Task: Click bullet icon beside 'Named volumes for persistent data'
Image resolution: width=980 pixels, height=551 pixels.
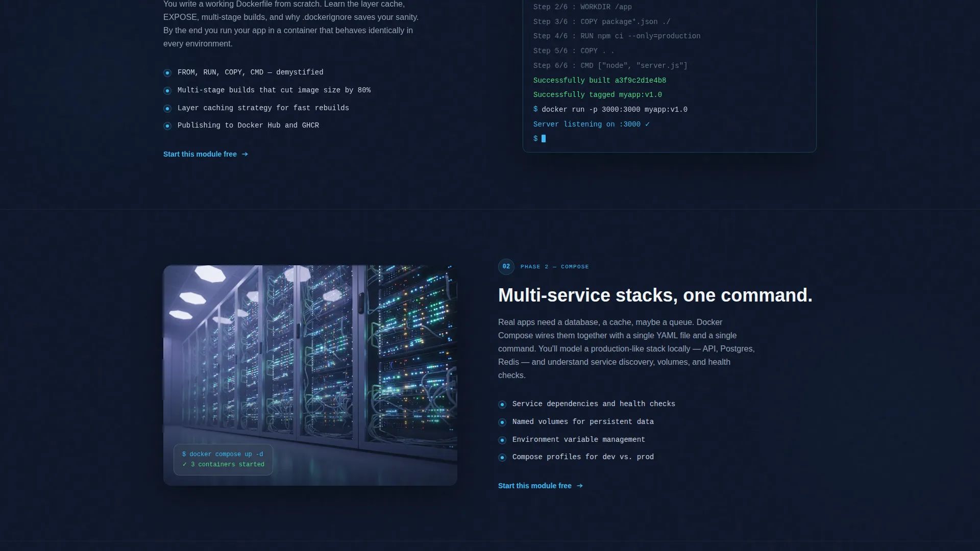Action: [x=502, y=422]
